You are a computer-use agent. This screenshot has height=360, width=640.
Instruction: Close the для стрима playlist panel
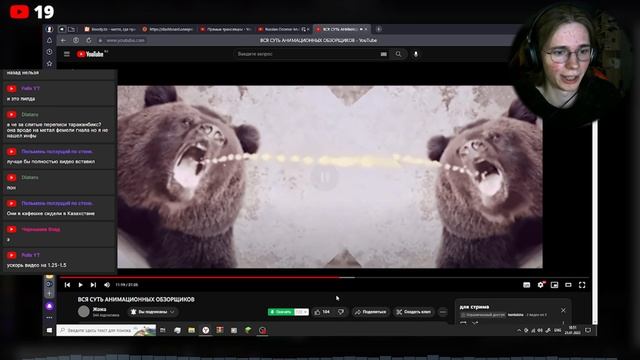click(x=563, y=310)
